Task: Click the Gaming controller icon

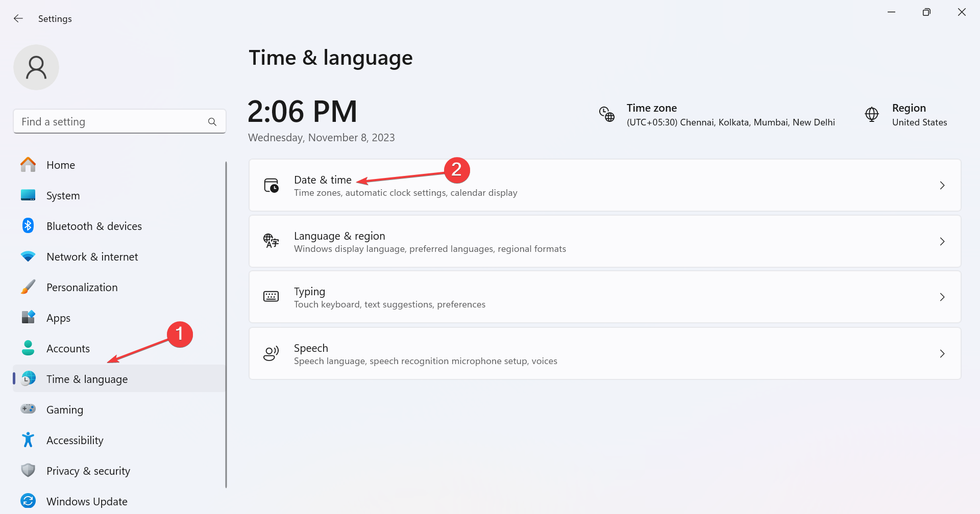Action: pos(28,409)
